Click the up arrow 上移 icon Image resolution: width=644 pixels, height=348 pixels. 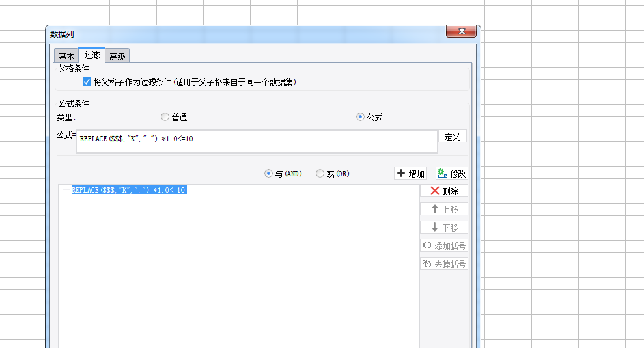435,209
